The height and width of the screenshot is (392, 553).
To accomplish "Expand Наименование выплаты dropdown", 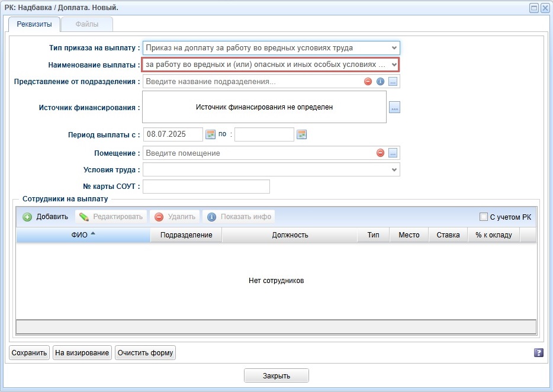I will [x=394, y=65].
